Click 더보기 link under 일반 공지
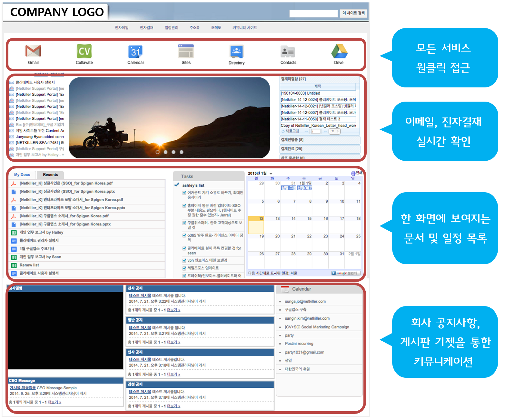Viewport: 505px width, 420px height. point(173,342)
